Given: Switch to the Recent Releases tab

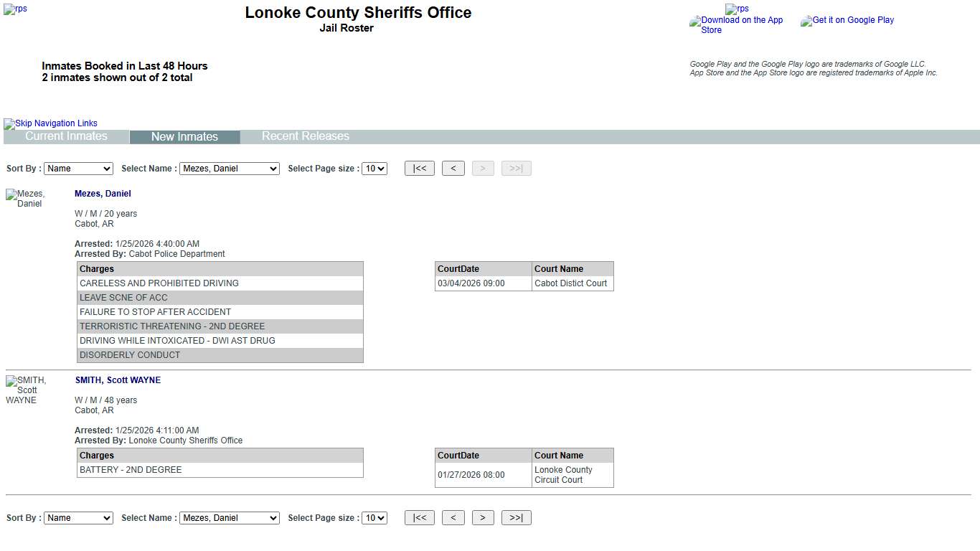Looking at the screenshot, I should 305,136.
